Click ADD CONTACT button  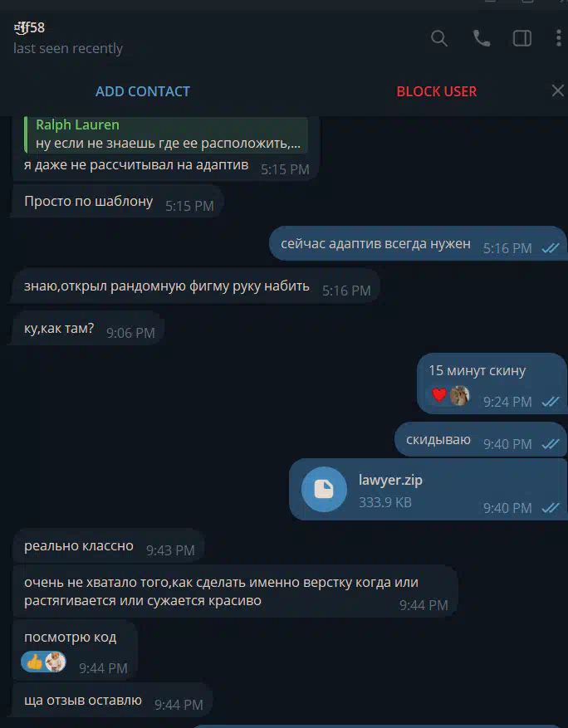pyautogui.click(x=143, y=91)
